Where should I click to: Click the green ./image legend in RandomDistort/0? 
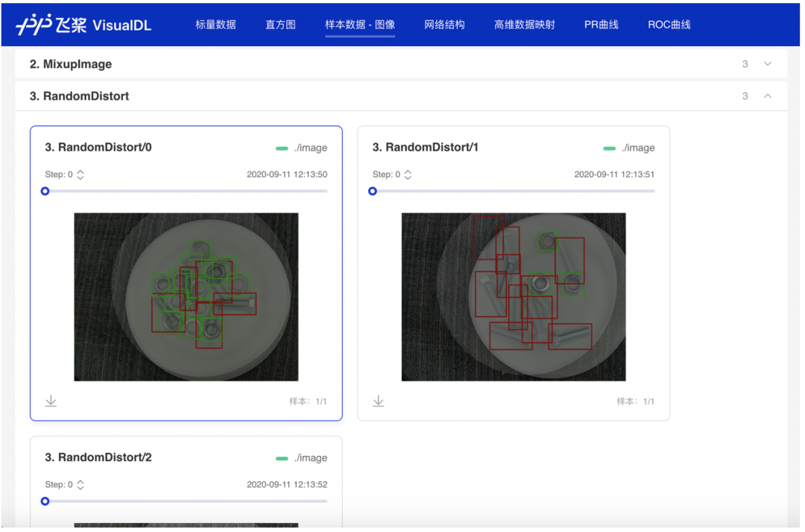(x=301, y=148)
